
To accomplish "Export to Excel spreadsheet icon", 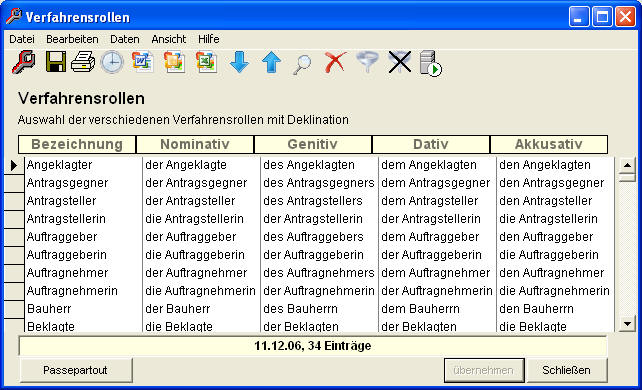I will point(207,62).
